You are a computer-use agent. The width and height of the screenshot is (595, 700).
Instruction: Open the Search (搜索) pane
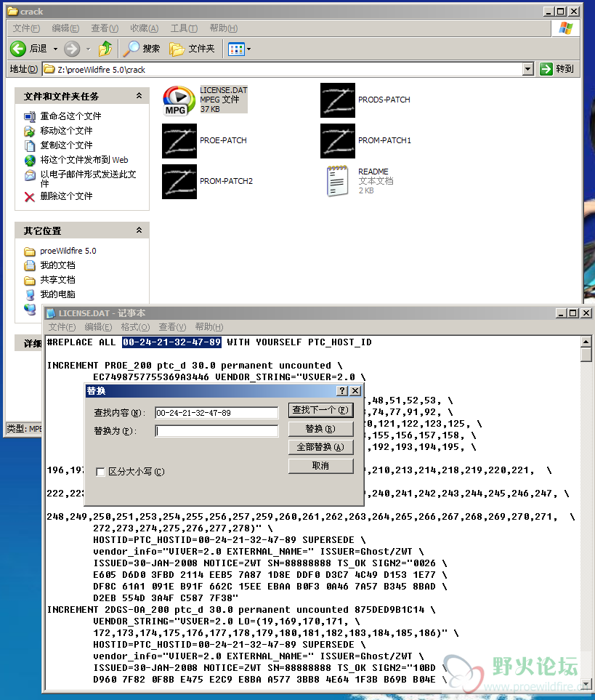click(x=142, y=49)
